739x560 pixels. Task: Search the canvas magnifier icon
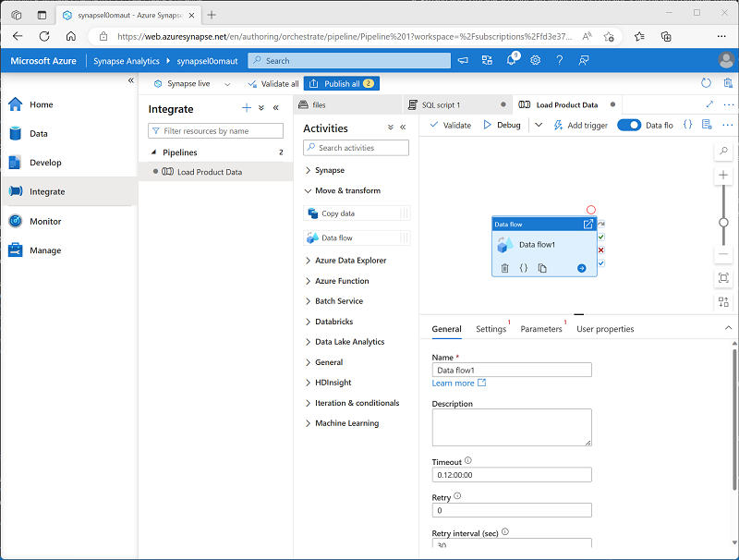tap(723, 151)
